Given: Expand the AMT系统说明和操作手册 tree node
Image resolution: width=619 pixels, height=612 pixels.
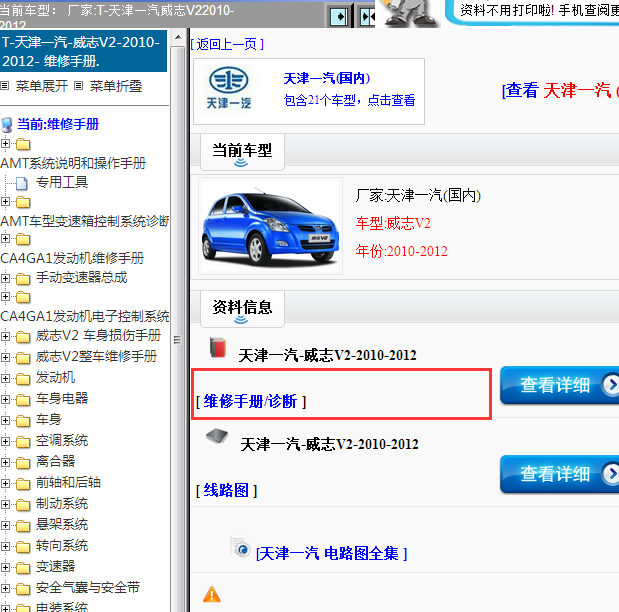Looking at the screenshot, I should [x=5, y=144].
